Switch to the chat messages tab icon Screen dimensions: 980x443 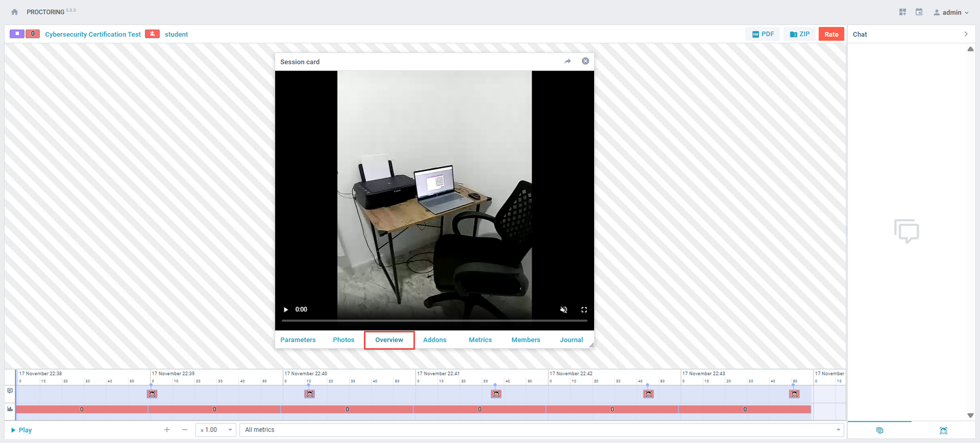click(880, 431)
